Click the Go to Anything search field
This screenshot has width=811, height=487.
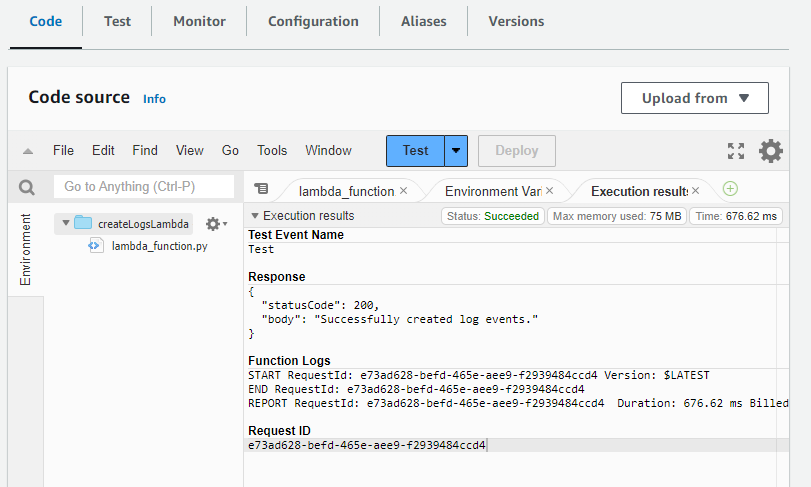(x=143, y=187)
